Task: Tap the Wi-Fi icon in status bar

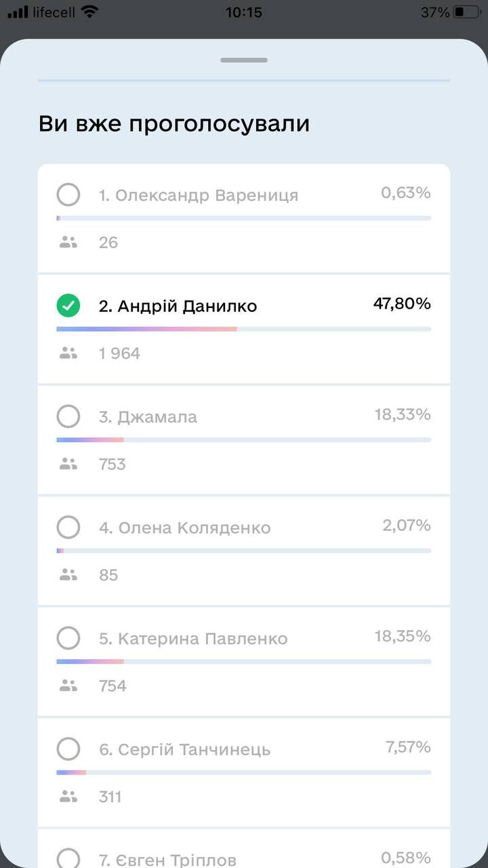Action: point(89,12)
